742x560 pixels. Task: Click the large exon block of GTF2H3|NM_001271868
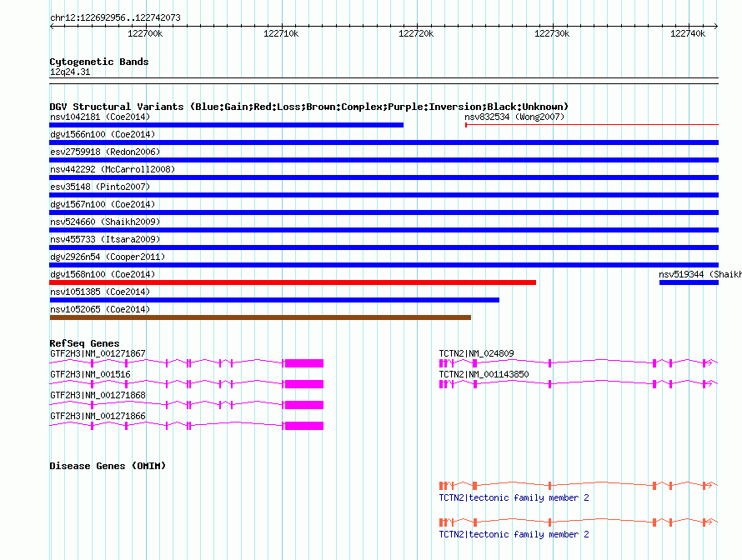pos(304,405)
